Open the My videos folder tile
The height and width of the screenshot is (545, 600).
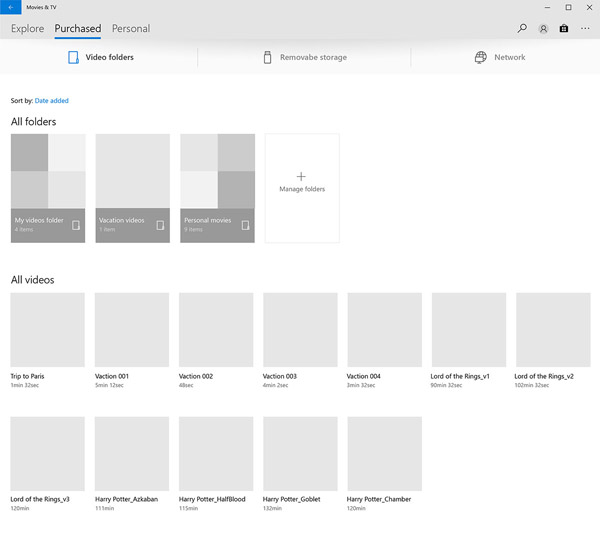click(48, 188)
